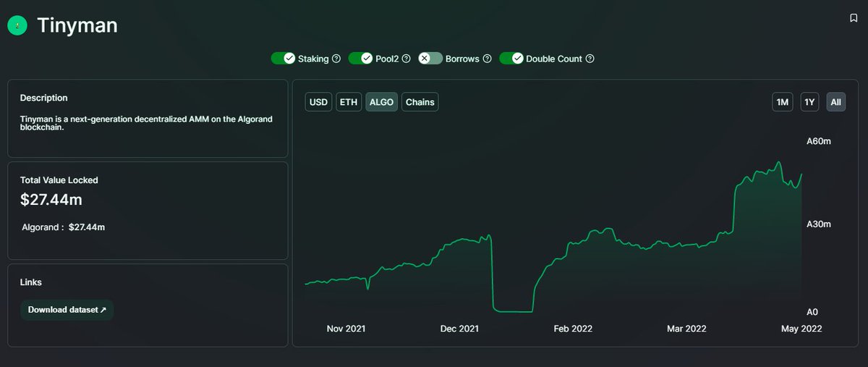Screen dimensions: 868x367
Task: Click the Total Value Locked label
Action: click(59, 180)
